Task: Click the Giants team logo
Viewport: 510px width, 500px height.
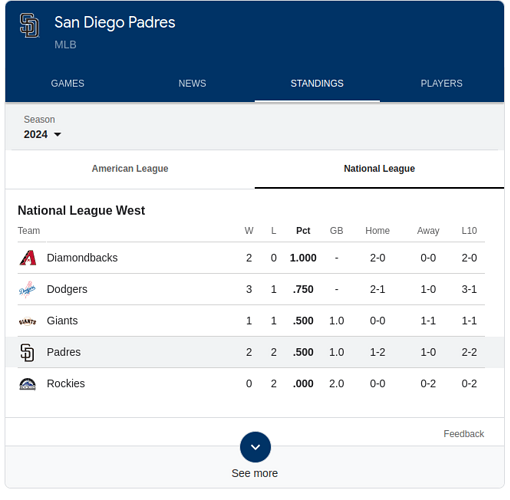Action: pos(27,321)
